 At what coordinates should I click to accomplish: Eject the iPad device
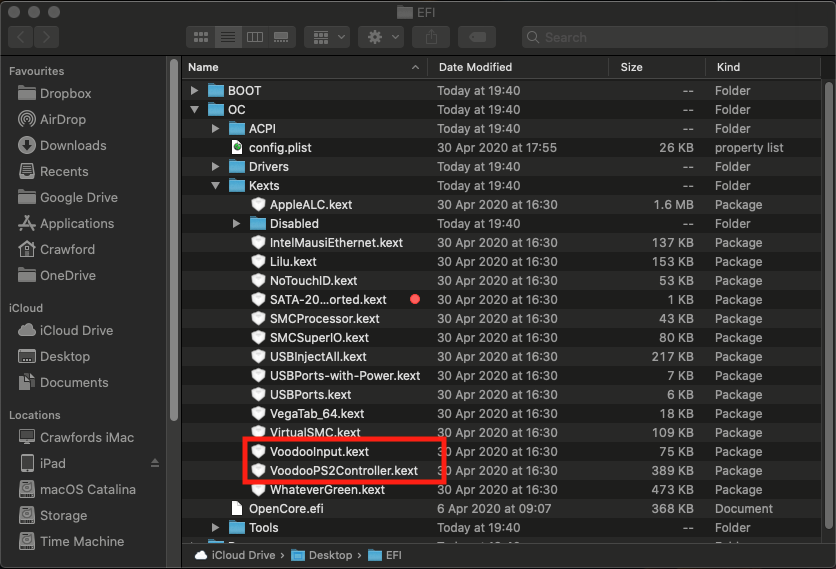(155, 463)
